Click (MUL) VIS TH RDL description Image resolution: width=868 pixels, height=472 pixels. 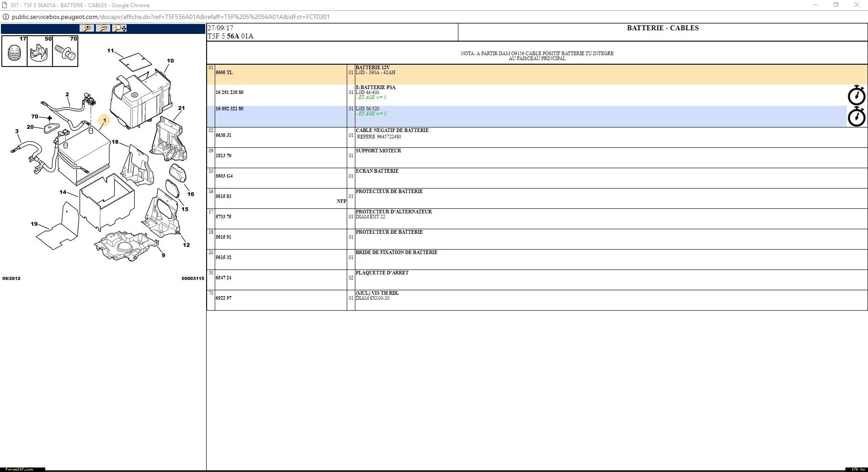click(x=377, y=293)
